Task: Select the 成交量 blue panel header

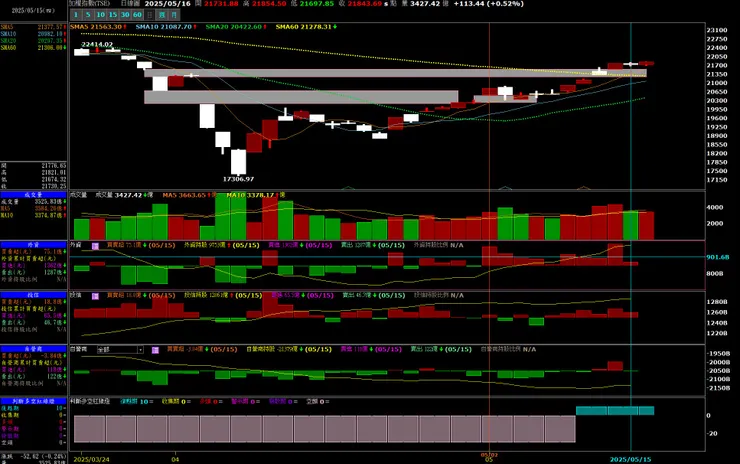Action: (34, 194)
